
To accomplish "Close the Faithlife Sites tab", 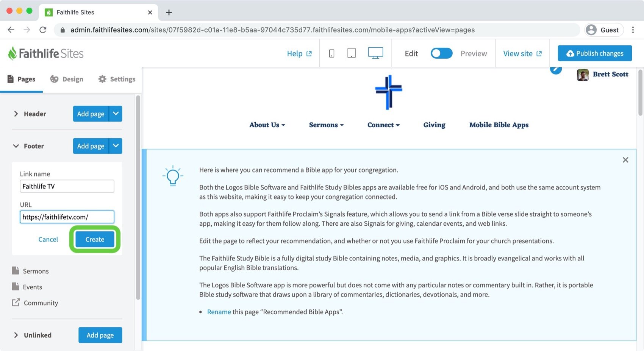I will [150, 12].
